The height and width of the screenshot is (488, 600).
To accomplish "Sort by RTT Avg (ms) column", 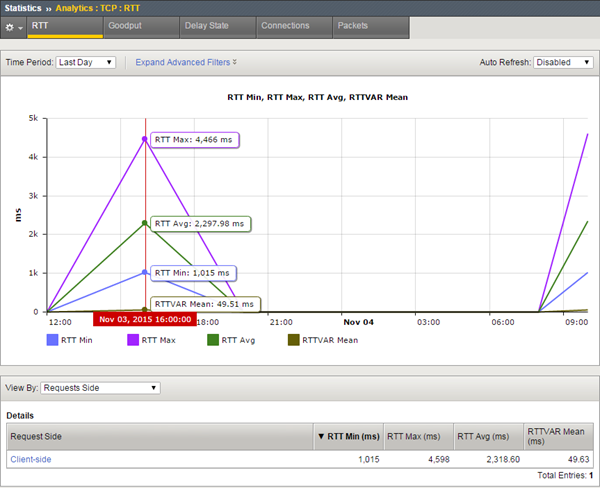I will point(487,435).
